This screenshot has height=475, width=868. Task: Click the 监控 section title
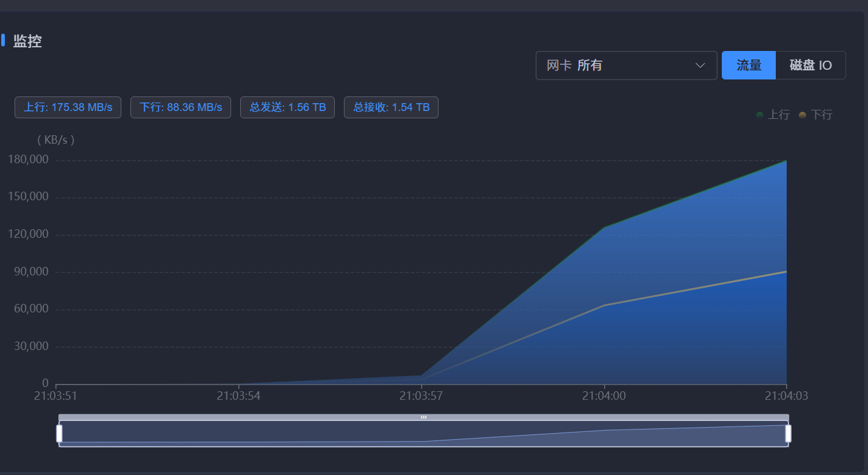27,41
